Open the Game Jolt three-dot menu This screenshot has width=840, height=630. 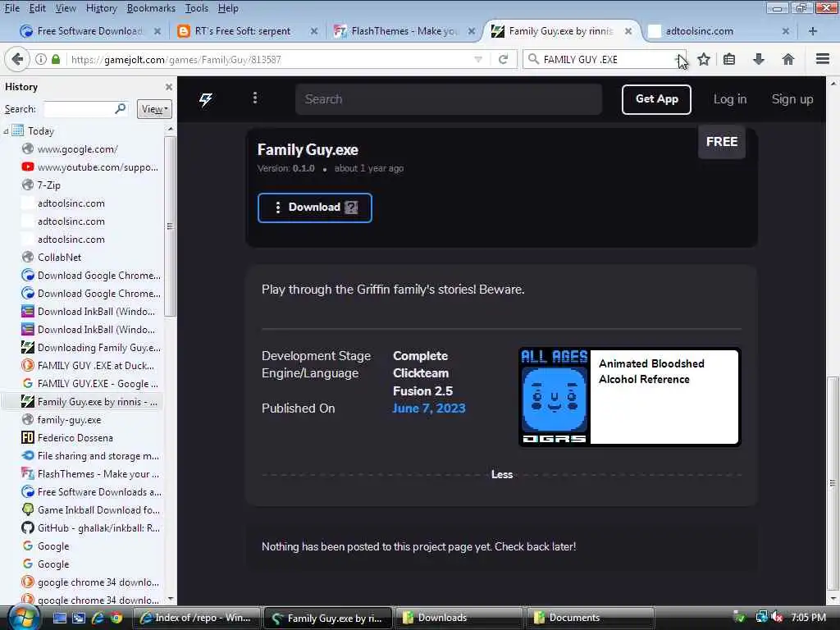click(x=255, y=98)
